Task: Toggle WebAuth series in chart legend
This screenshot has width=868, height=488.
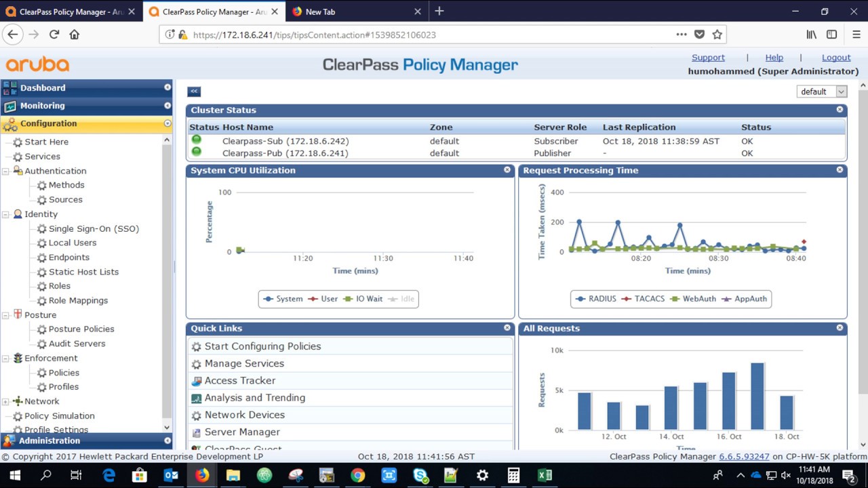Action: [693, 299]
